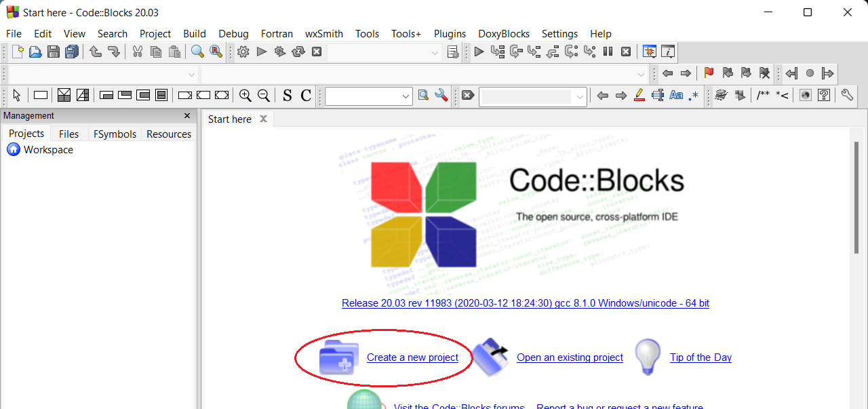Click the Create a new project link

pos(412,357)
